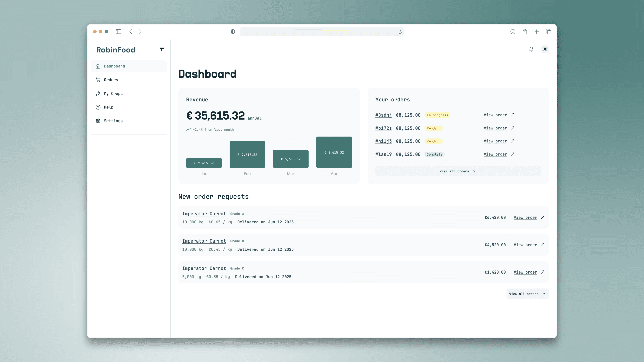Open order #b172s link

pos(384,128)
